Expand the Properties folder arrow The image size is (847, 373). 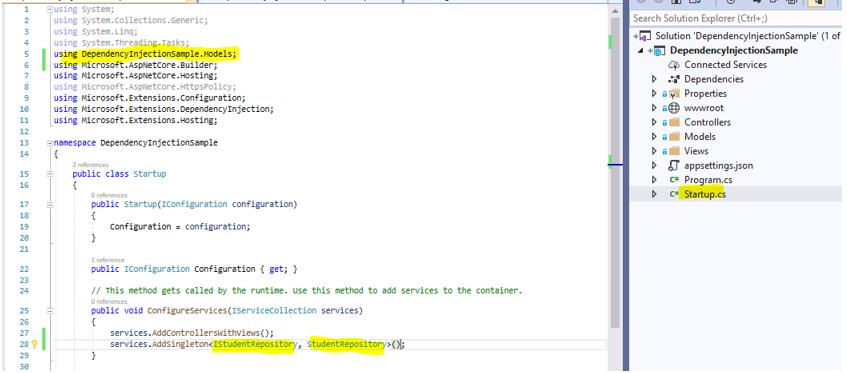(x=655, y=94)
